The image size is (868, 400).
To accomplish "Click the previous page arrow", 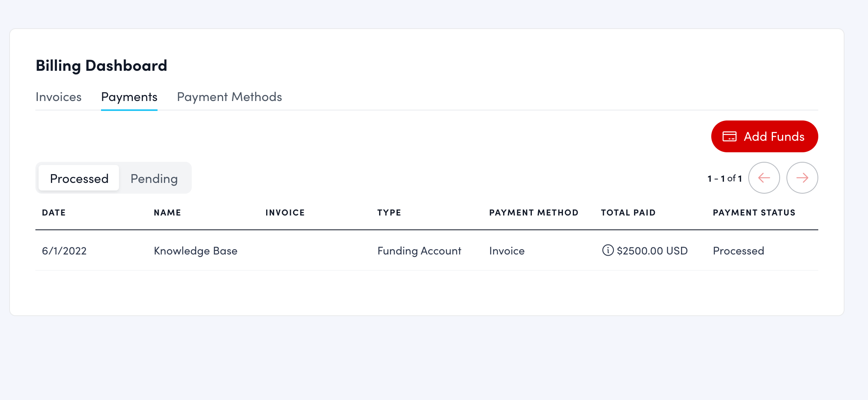I will point(764,178).
